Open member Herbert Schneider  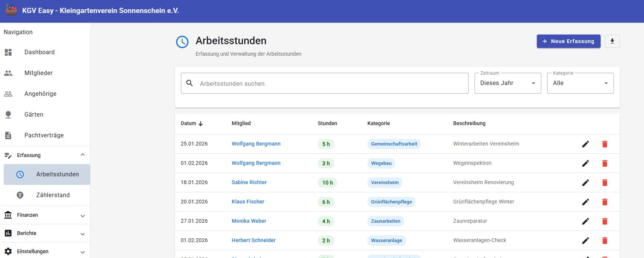[254, 240]
